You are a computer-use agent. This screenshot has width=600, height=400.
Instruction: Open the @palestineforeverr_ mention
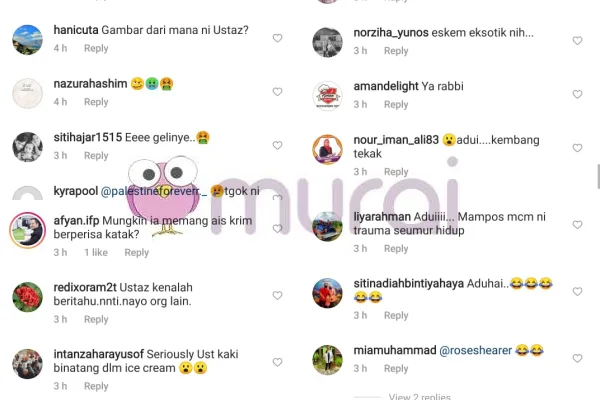pyautogui.click(x=154, y=191)
